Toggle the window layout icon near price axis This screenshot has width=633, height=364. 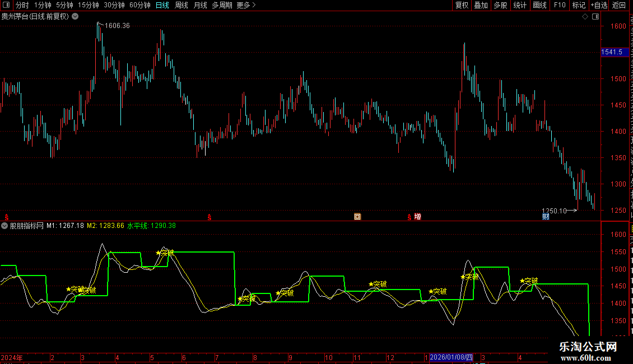[595, 17]
